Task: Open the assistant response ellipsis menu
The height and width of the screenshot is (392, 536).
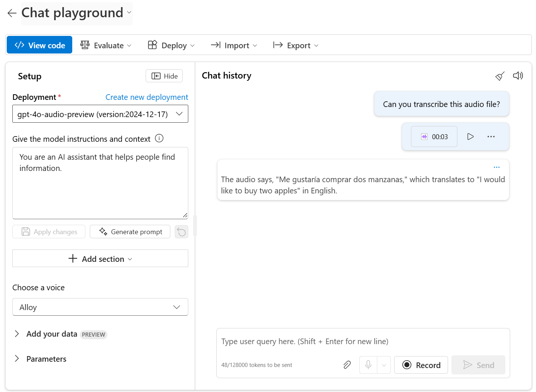Action: 496,167
